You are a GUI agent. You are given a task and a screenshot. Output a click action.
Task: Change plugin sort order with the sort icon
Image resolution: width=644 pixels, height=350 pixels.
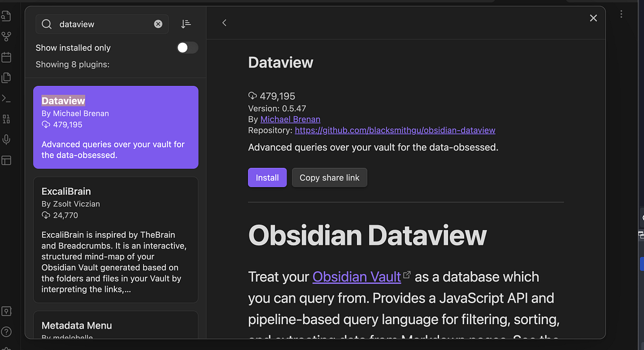click(x=186, y=24)
